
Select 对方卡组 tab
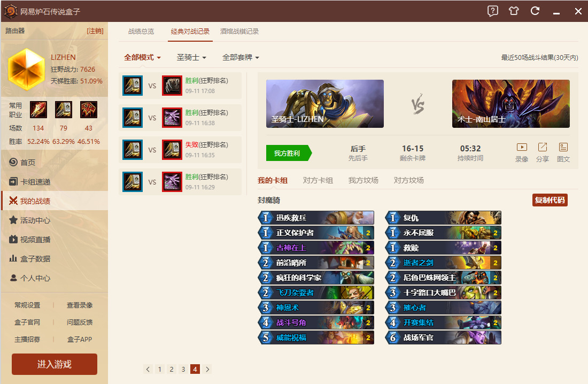[318, 181]
